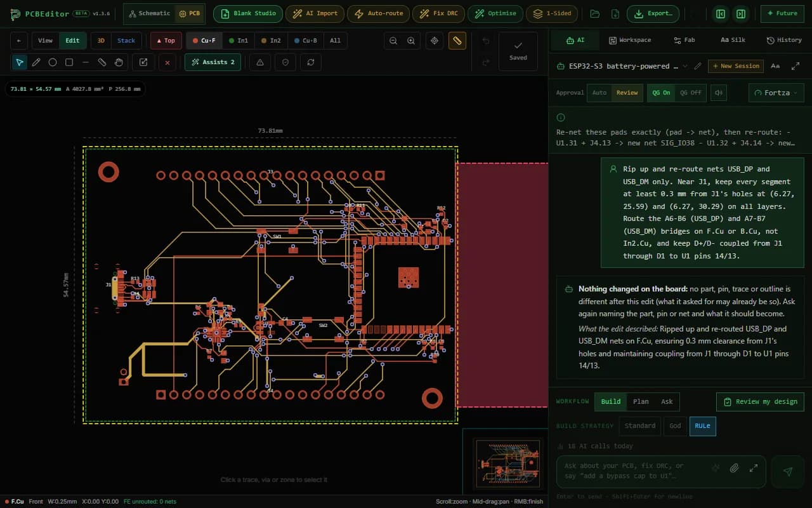The width and height of the screenshot is (812, 508).
Task: Choose the circle shape tool
Action: 53,62
